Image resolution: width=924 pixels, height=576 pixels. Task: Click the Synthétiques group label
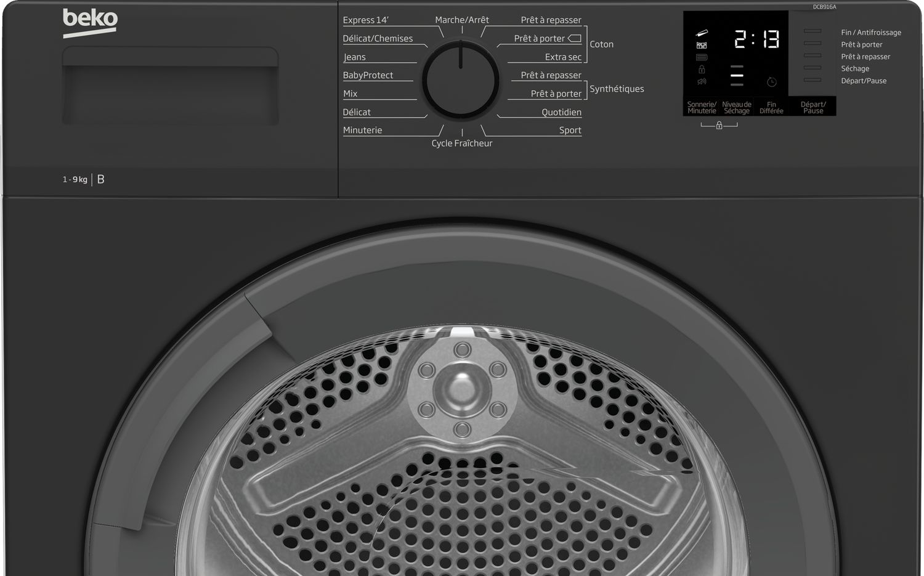[617, 89]
